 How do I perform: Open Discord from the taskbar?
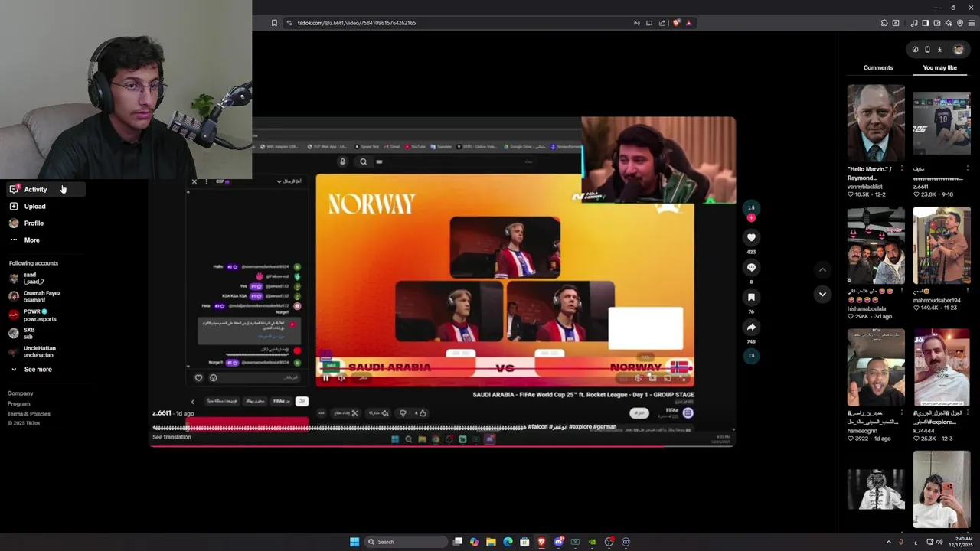558,542
